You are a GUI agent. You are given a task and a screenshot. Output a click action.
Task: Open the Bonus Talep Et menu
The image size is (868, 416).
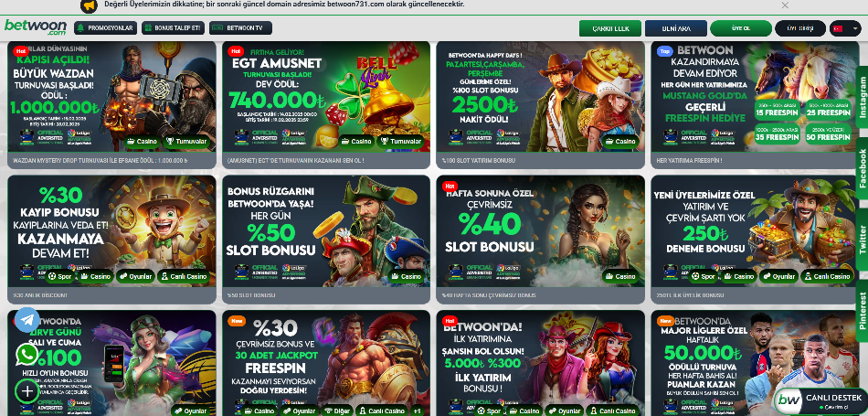coord(174,27)
